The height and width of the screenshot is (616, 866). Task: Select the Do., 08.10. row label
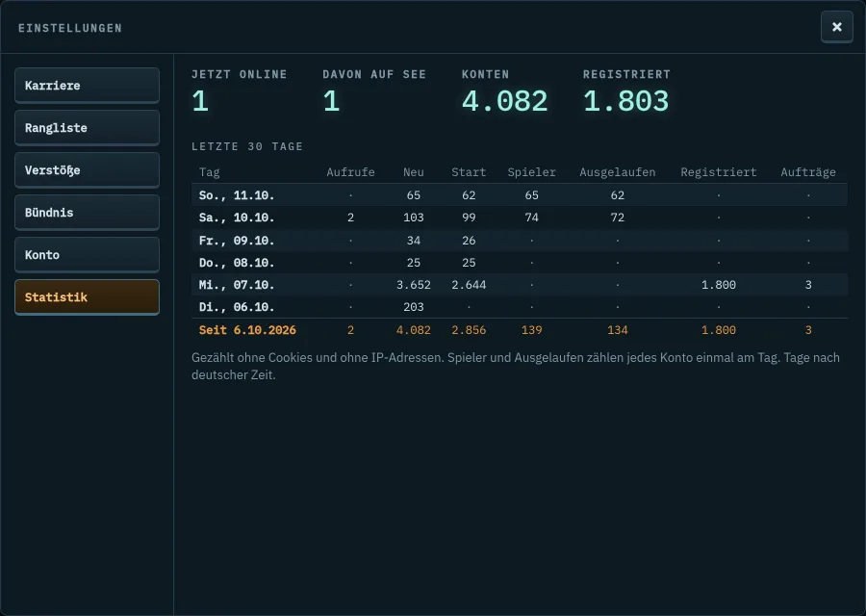(237, 263)
